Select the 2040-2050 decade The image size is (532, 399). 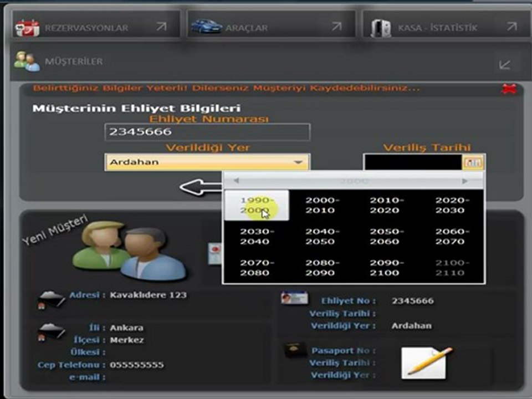[322, 237]
